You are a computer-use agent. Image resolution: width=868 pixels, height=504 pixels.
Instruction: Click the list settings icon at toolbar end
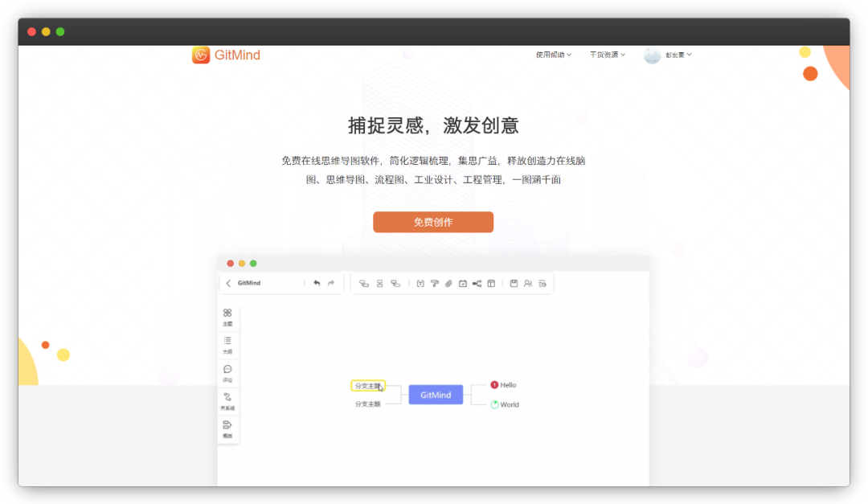click(x=542, y=284)
